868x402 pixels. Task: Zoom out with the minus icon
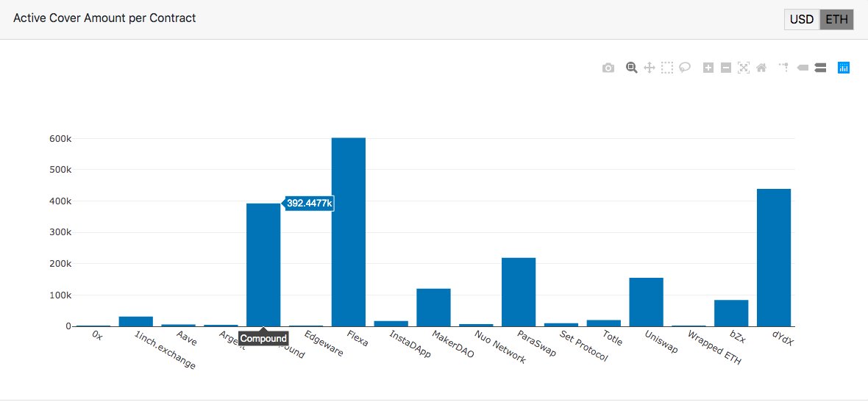click(x=726, y=68)
